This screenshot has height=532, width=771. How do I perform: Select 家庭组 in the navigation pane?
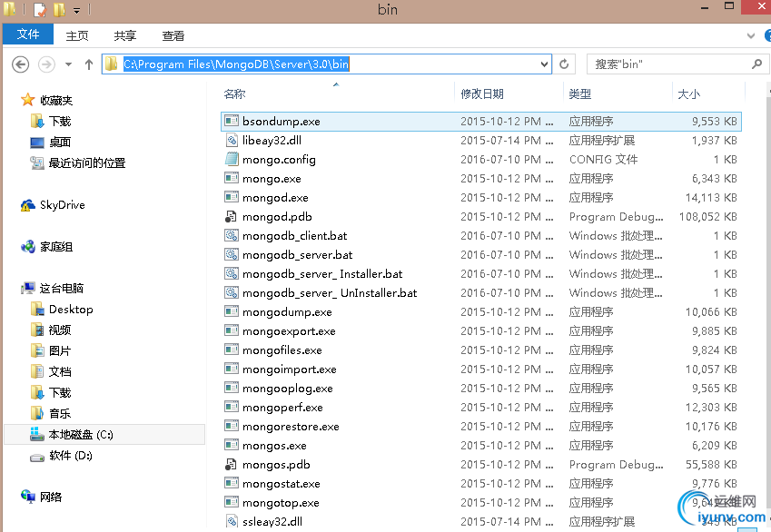(46, 246)
